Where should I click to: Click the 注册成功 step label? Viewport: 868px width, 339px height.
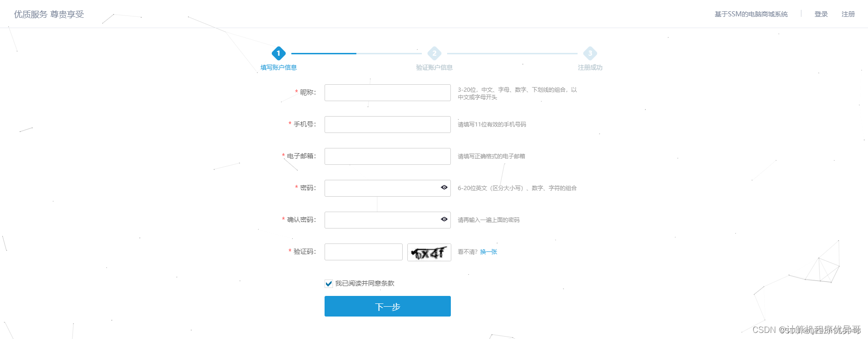(590, 67)
